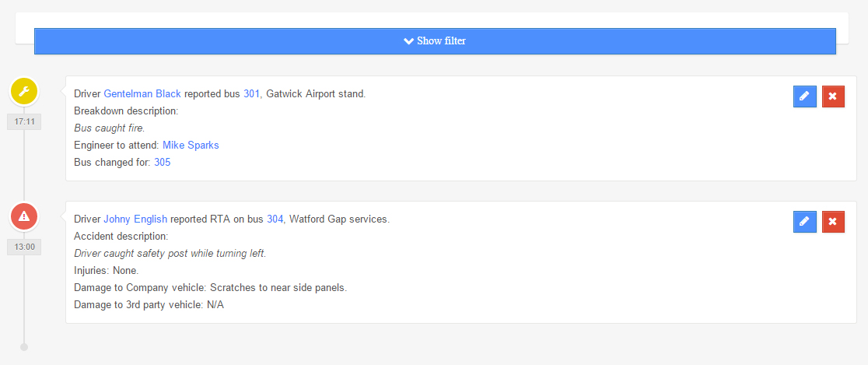Open bus 304 link

(x=275, y=219)
